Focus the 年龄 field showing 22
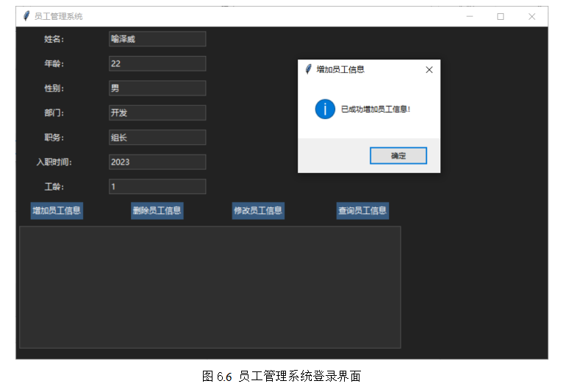 coord(157,63)
